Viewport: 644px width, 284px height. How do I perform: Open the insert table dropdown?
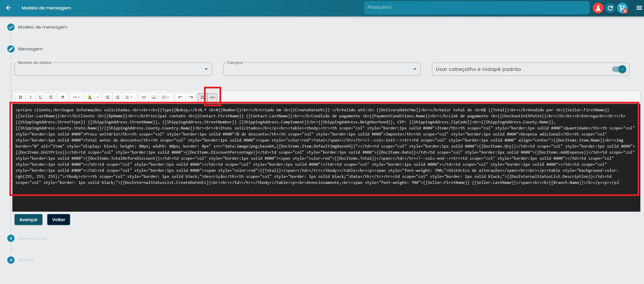(166, 97)
